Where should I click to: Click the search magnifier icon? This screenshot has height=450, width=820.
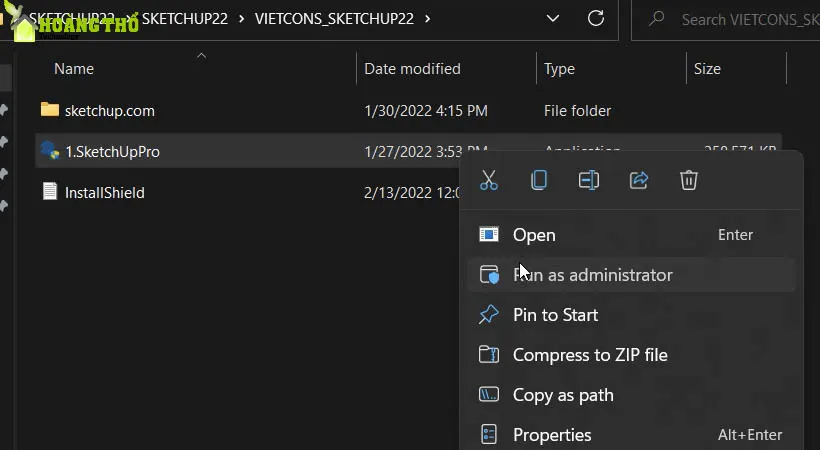coord(656,19)
